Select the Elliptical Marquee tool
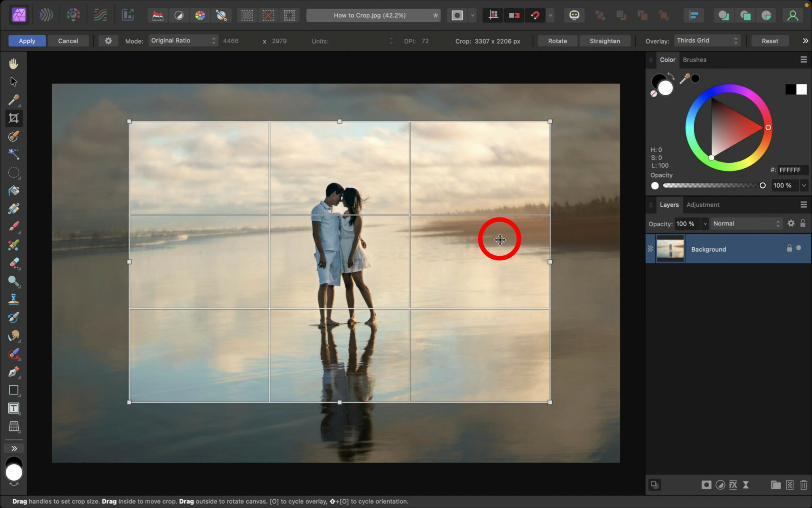 (13, 173)
